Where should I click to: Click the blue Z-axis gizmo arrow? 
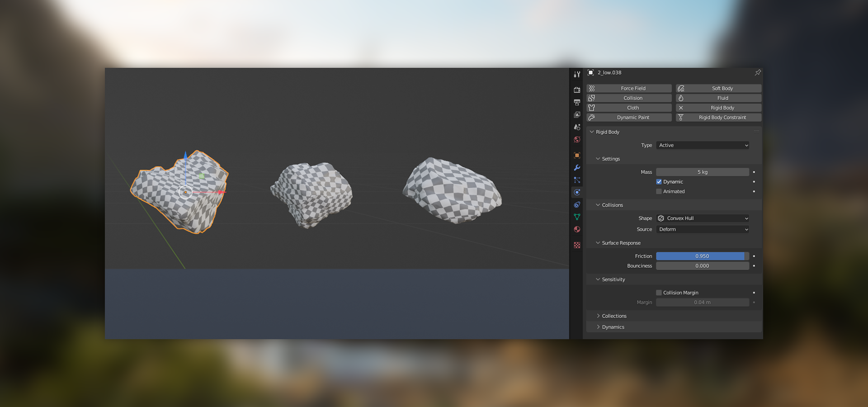tap(185, 156)
